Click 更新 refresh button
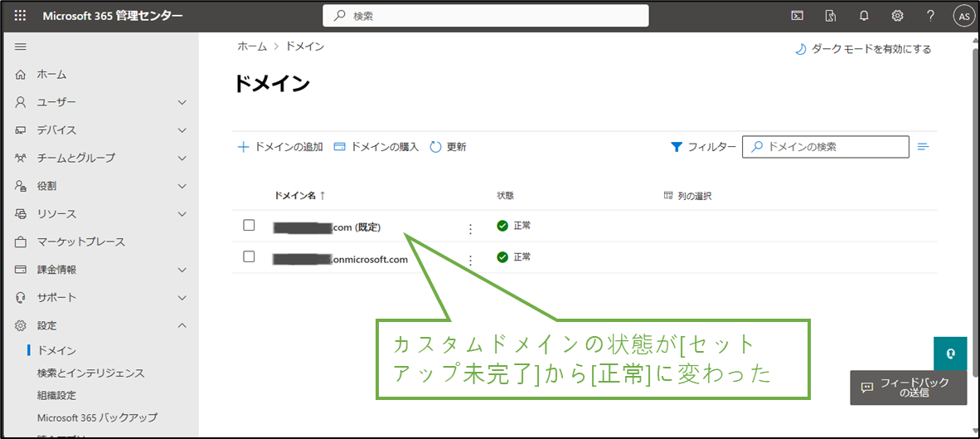Viewport: 980px width, 439px height. point(448,147)
